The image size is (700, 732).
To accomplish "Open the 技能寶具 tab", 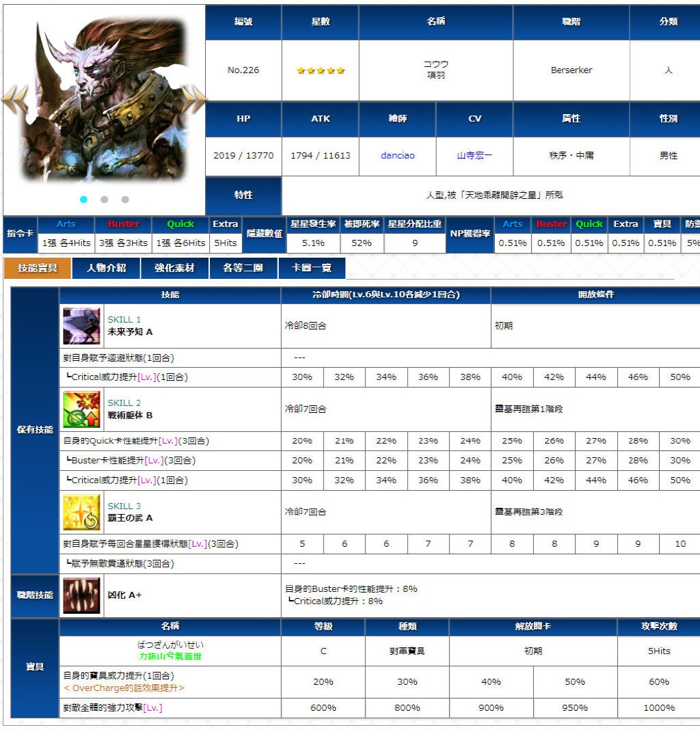I will point(38,268).
